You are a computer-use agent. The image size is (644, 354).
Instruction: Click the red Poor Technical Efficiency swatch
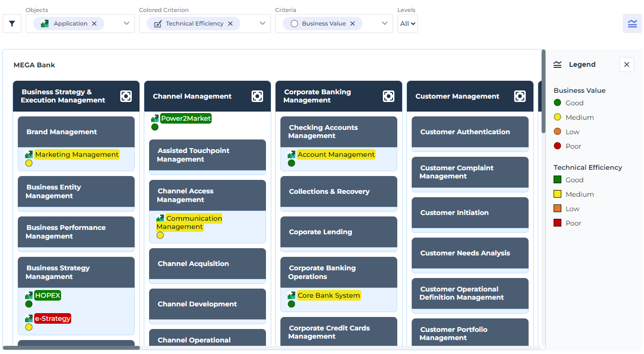[x=557, y=223]
